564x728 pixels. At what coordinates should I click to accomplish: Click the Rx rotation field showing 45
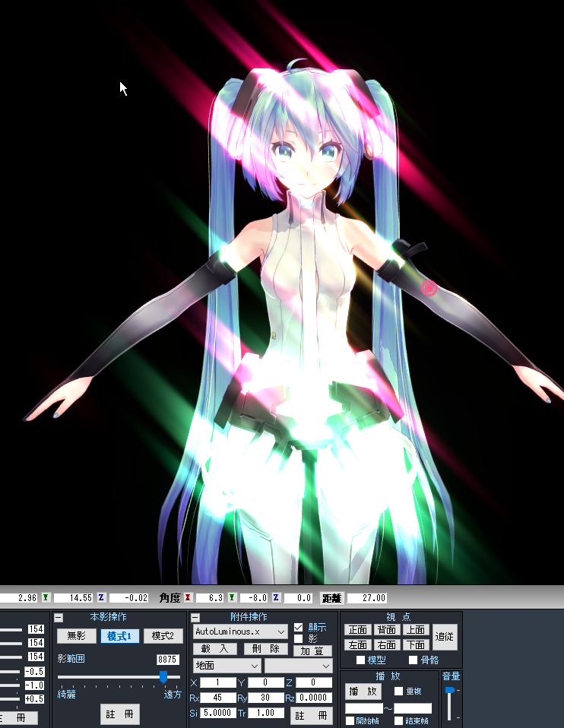click(x=217, y=698)
